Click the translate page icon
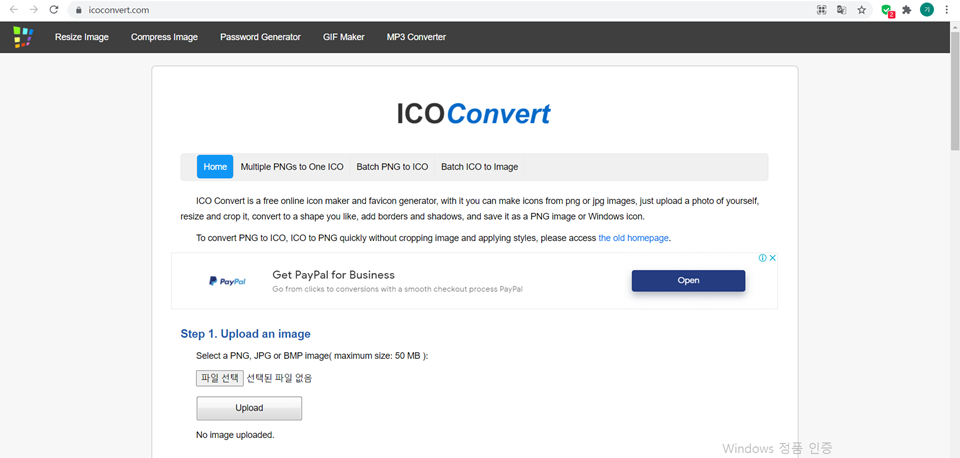 tap(842, 10)
